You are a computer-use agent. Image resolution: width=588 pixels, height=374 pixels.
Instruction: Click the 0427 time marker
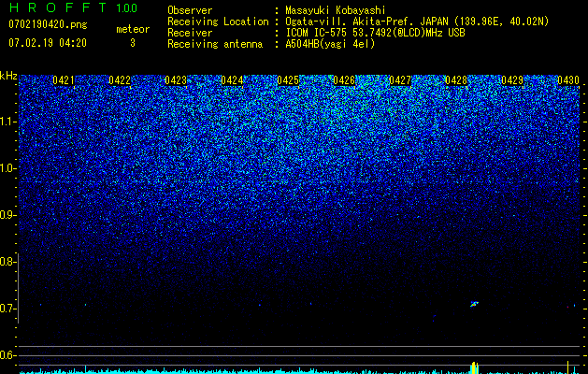(x=400, y=80)
